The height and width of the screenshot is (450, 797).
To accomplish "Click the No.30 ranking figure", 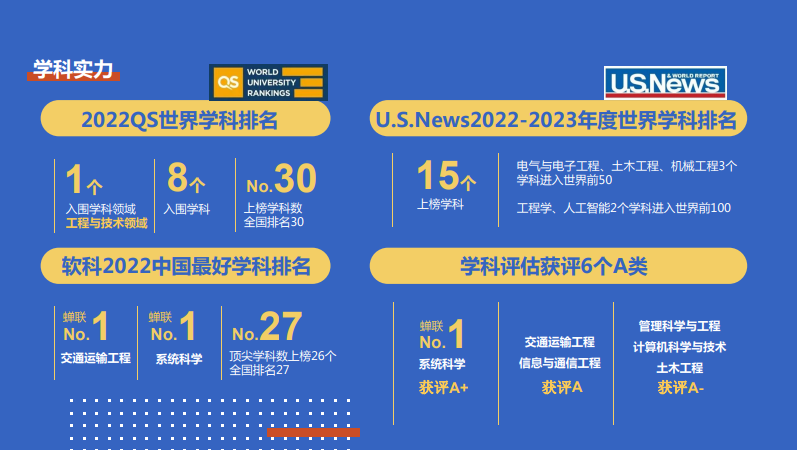I will [281, 178].
